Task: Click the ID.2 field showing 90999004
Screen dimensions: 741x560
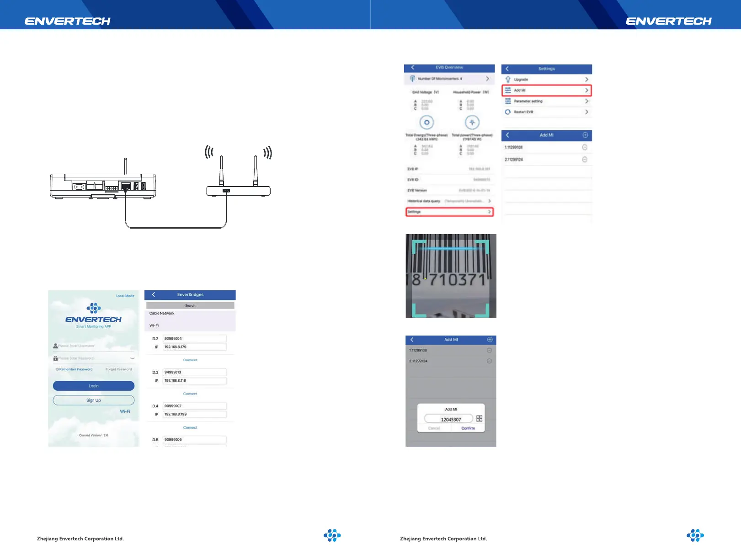Action: [195, 339]
